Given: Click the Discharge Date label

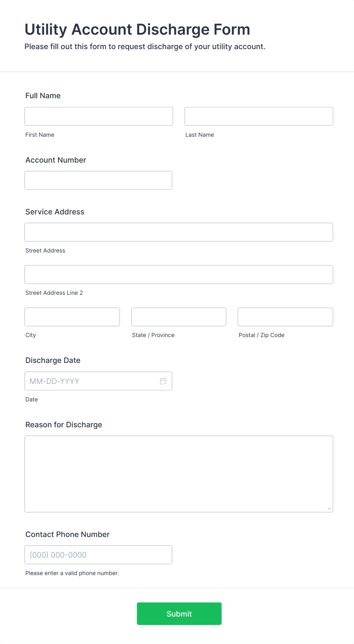Looking at the screenshot, I should 53,360.
